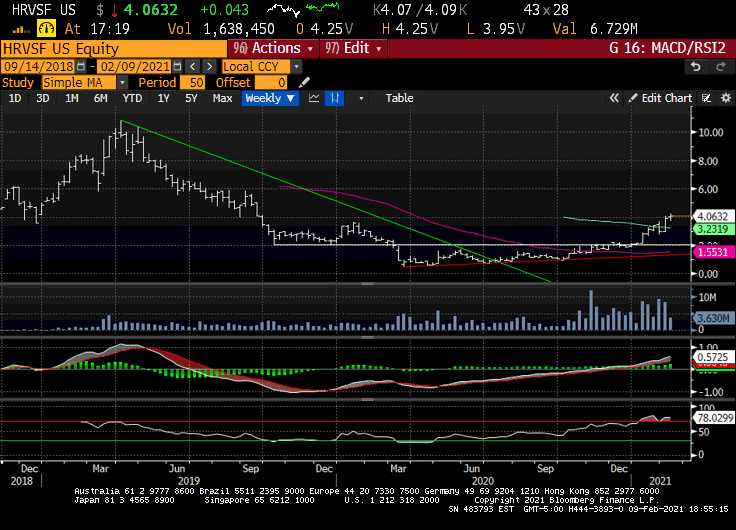Click the pencil edit study icon

[304, 83]
